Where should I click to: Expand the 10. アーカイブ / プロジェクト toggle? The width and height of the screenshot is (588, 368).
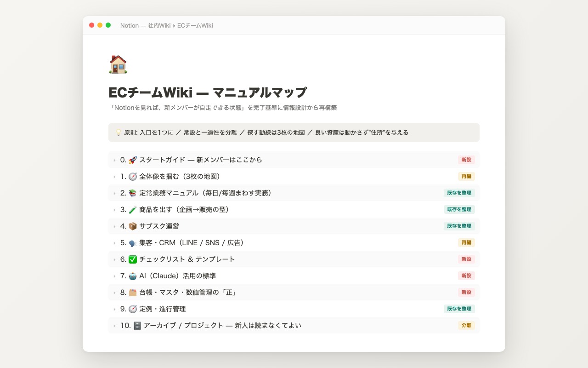point(114,326)
